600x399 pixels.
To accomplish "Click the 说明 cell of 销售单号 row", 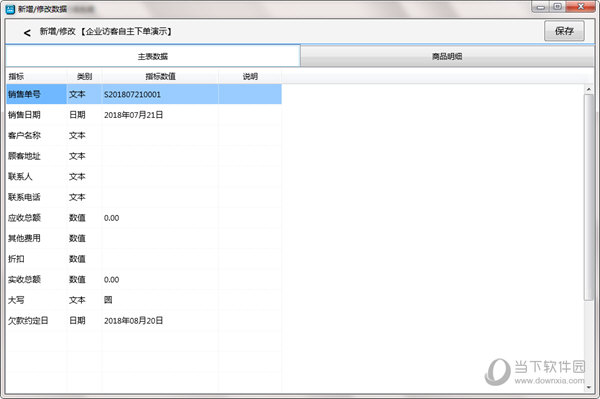I will coord(250,94).
